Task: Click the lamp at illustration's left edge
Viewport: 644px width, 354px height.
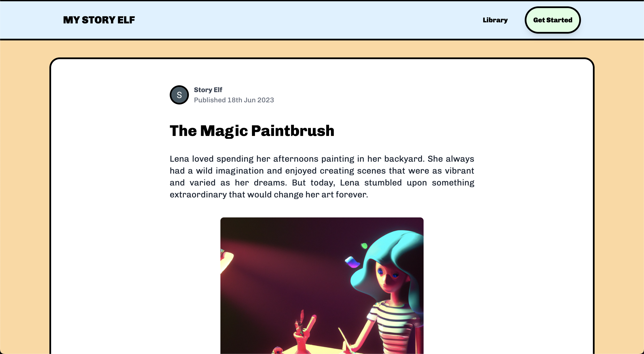Action: pos(226,262)
